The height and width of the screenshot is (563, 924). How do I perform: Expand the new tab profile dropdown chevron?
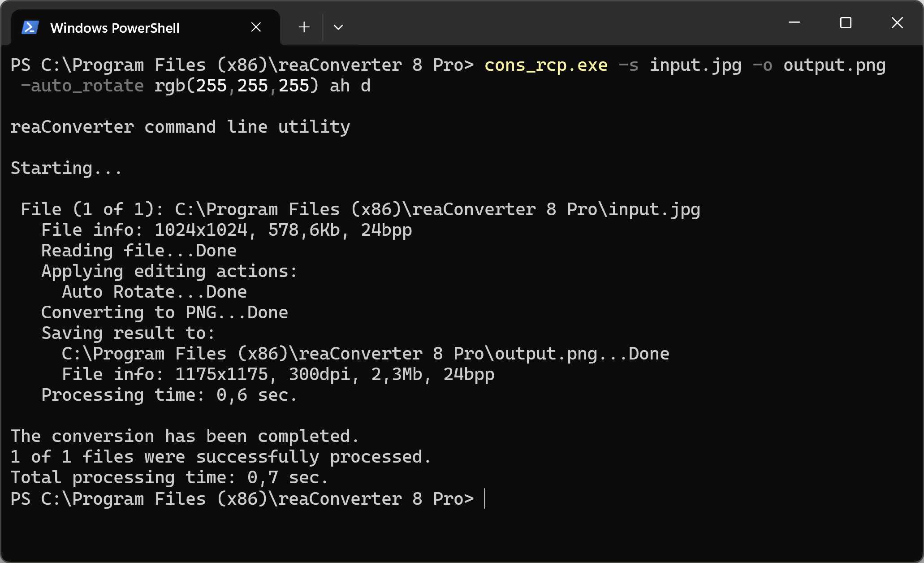338,27
